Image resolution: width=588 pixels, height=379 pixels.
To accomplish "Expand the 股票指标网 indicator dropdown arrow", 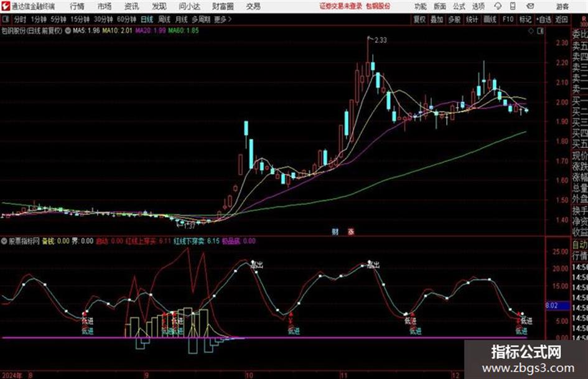I will (x=4, y=241).
